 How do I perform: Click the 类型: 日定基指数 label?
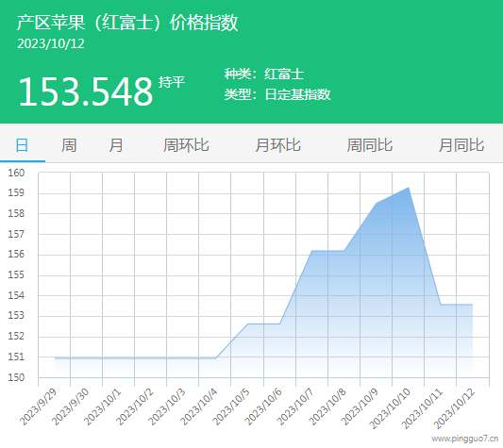(277, 94)
